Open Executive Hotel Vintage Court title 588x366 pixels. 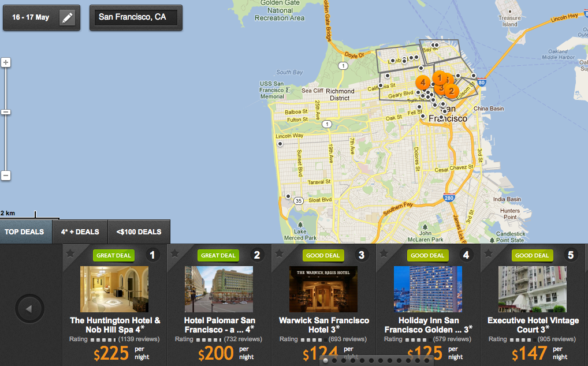point(533,325)
